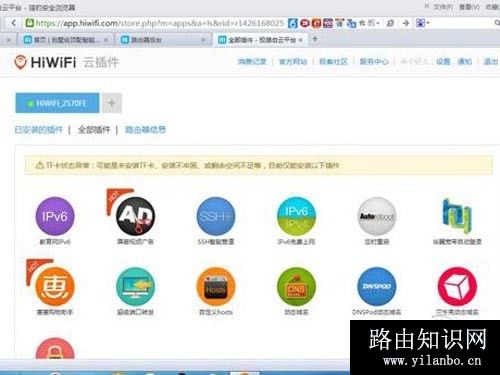Open the 通知 header link

(465, 62)
